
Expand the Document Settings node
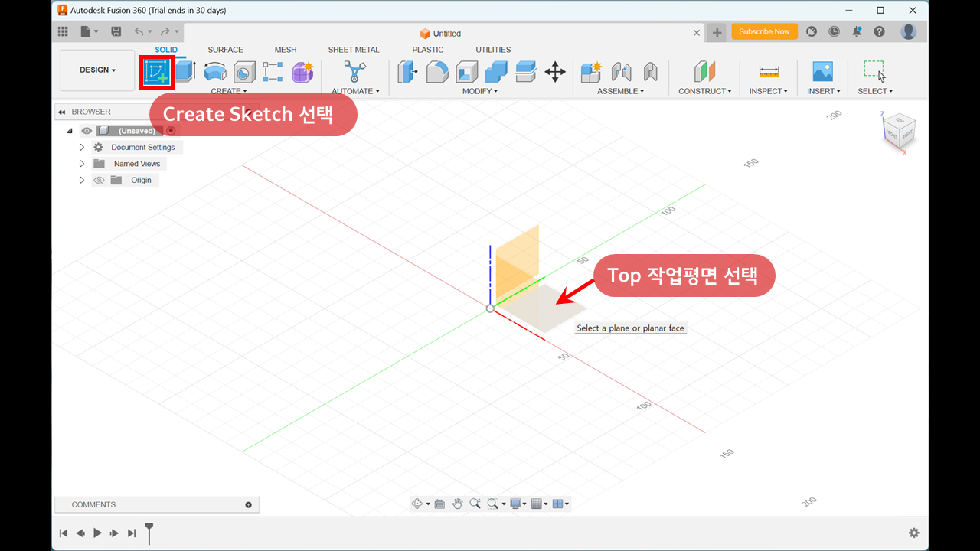(x=82, y=147)
